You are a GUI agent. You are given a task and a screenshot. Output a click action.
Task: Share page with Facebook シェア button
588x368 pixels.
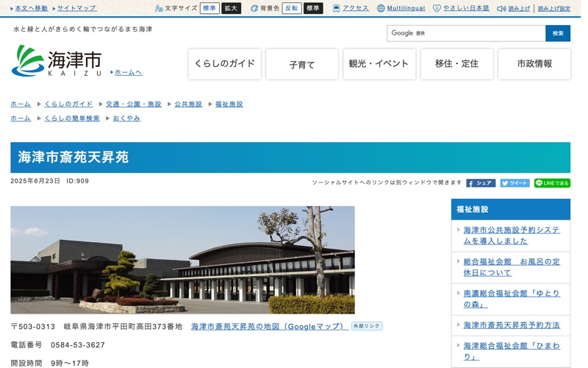(x=481, y=183)
